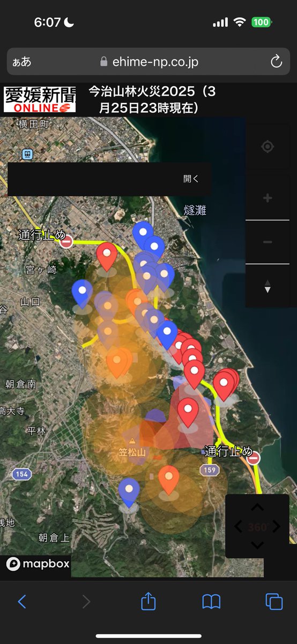Tap upper road-closed no-entry sign icon
Viewport: 297px width, 644px height.
pos(66,241)
